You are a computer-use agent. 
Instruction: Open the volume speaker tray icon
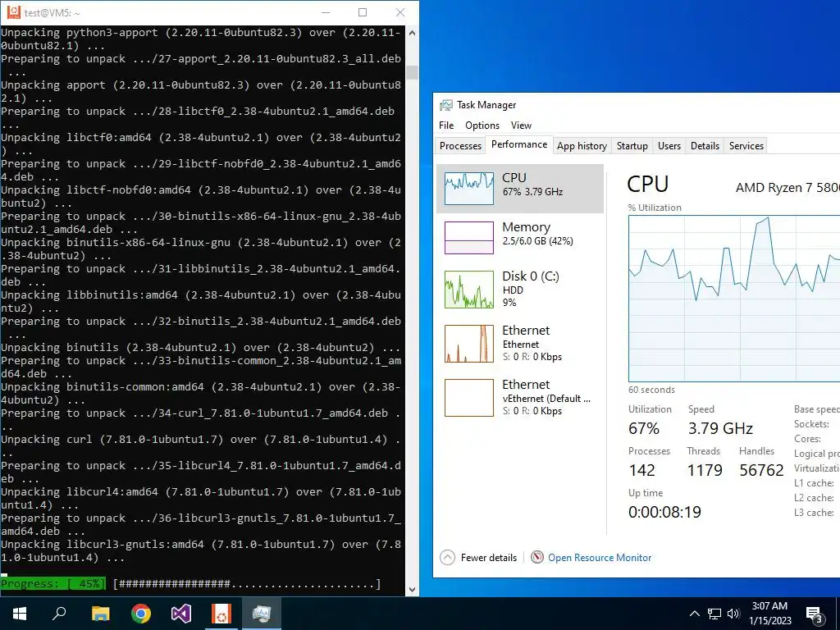pos(733,614)
